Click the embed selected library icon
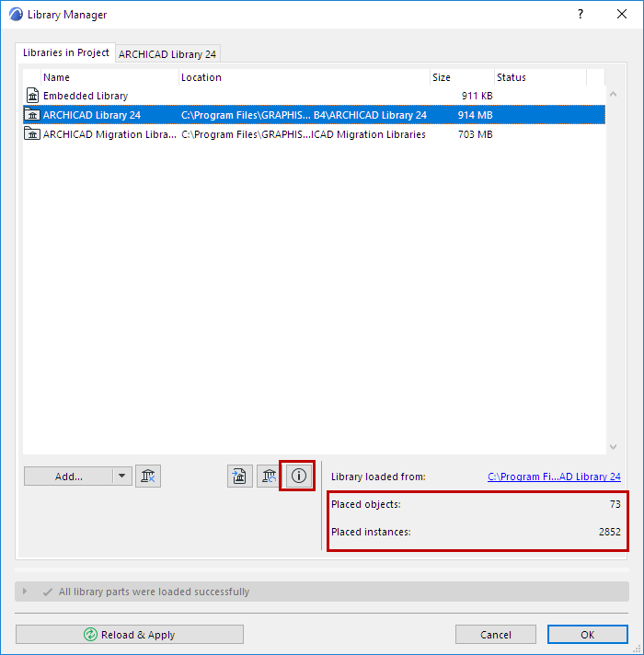 click(240, 477)
